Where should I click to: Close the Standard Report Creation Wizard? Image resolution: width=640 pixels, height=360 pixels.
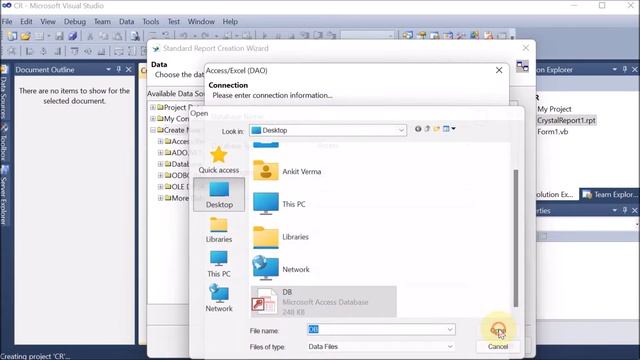(x=526, y=48)
